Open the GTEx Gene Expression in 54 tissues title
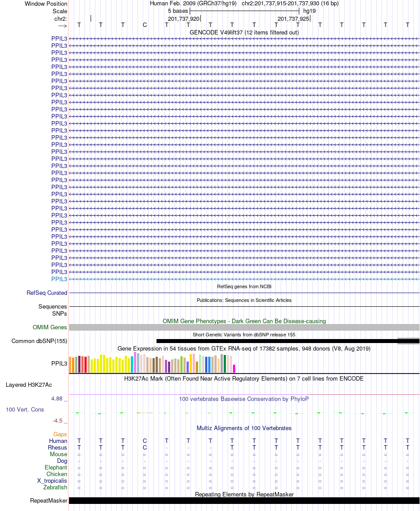Viewport: 420px width, 511px height. [x=244, y=348]
